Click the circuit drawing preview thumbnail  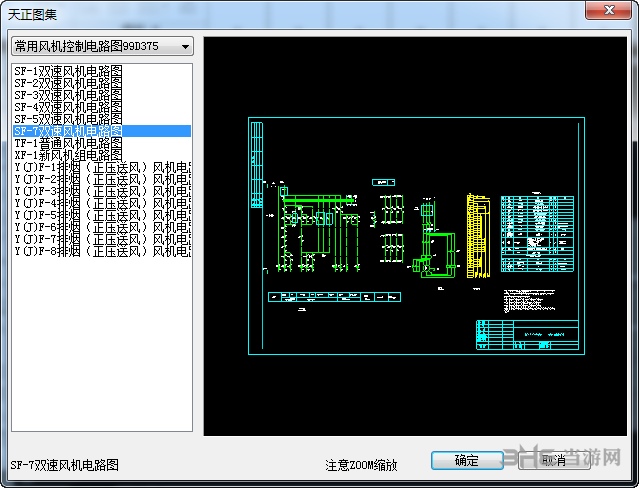click(414, 236)
